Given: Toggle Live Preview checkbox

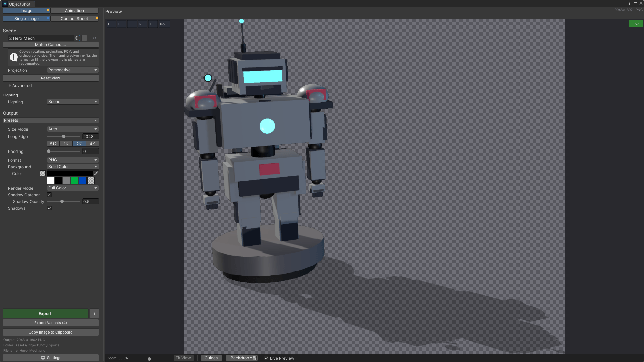Looking at the screenshot, I should coord(266,358).
